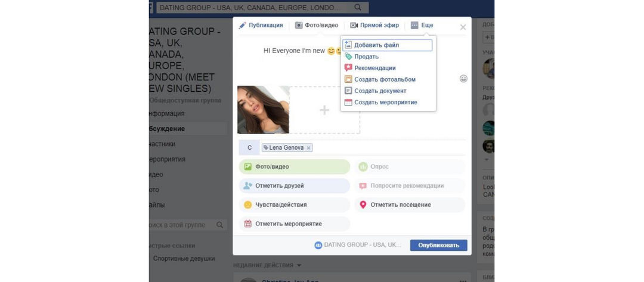This screenshot has height=282, width=644.
Task: Select 'Создать мероприятие' menu item
Action: [x=386, y=102]
